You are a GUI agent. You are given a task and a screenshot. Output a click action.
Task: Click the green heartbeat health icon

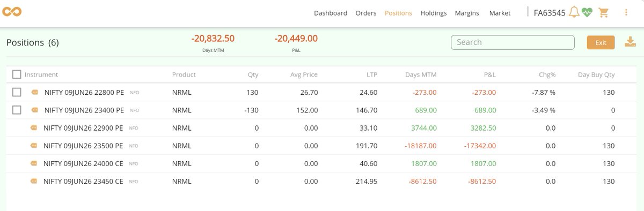coord(587,13)
